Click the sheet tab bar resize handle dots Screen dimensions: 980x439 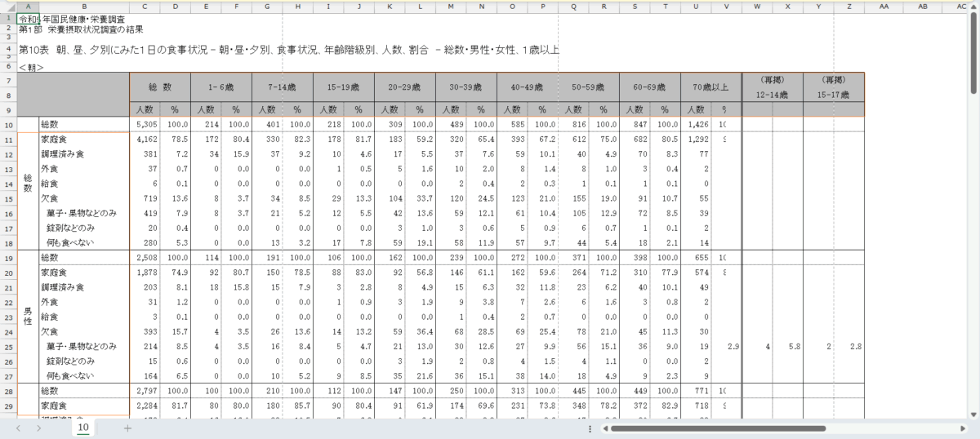[590, 428]
